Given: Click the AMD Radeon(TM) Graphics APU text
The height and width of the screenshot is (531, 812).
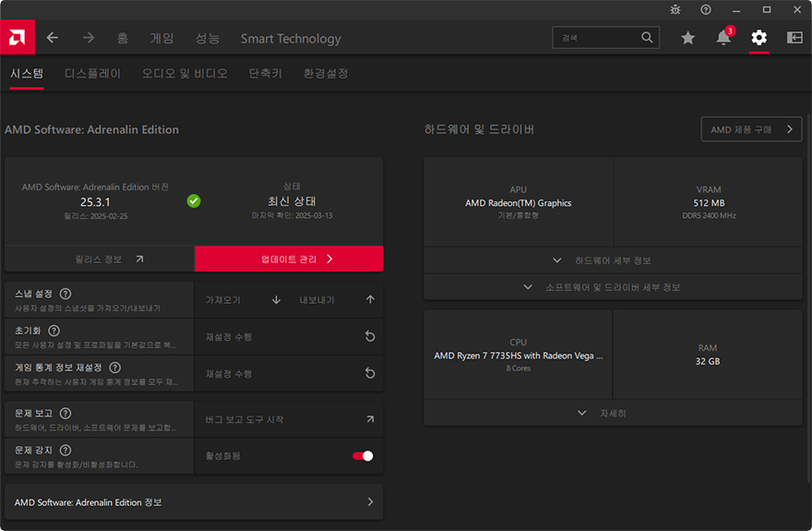Looking at the screenshot, I should click(518, 203).
